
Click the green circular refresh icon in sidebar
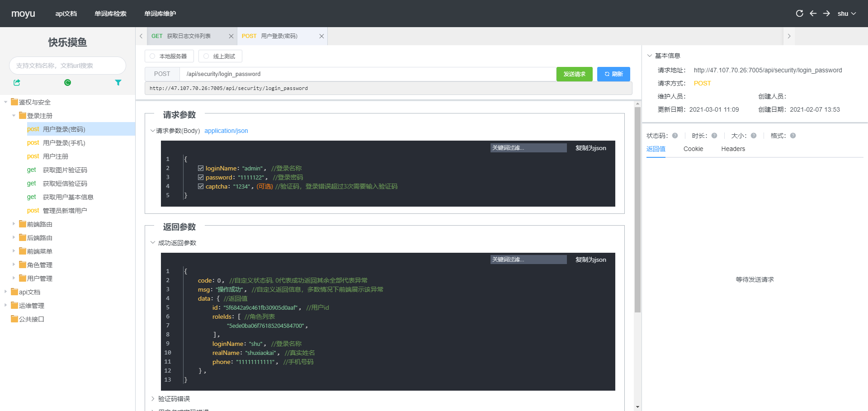coord(67,82)
